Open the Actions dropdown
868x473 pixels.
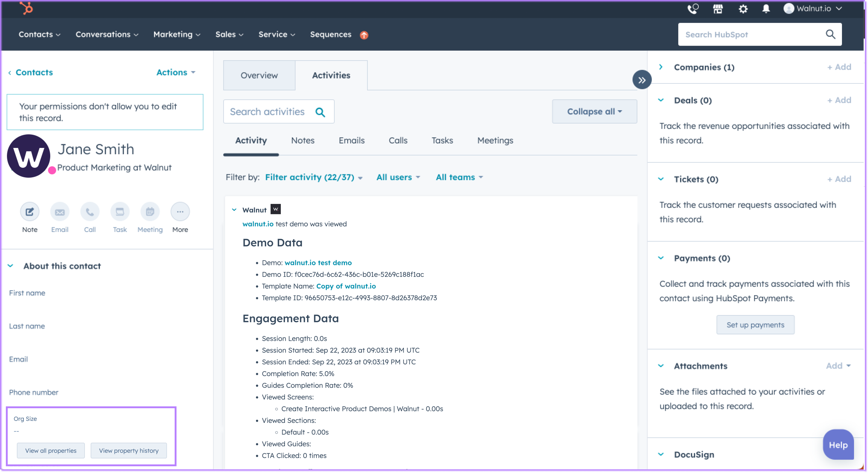point(175,73)
